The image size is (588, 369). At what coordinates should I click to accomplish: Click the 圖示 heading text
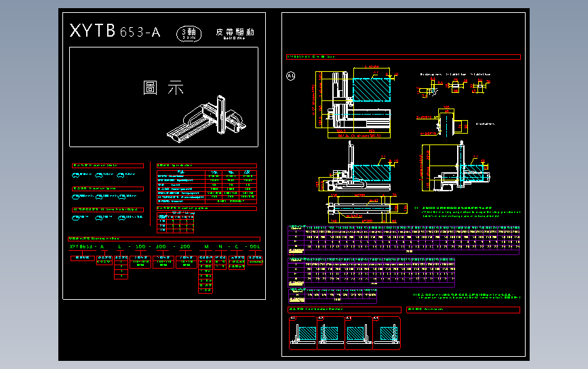coord(163,88)
